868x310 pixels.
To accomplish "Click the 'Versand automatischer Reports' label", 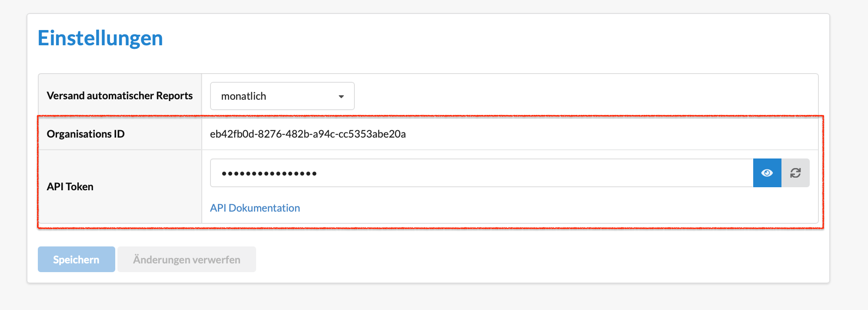I will (120, 96).
